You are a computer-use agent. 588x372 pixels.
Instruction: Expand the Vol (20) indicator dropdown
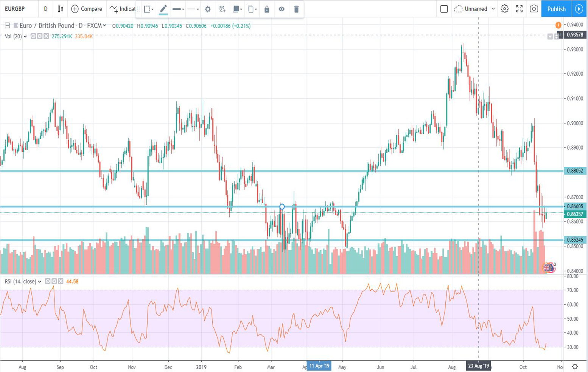coord(25,36)
